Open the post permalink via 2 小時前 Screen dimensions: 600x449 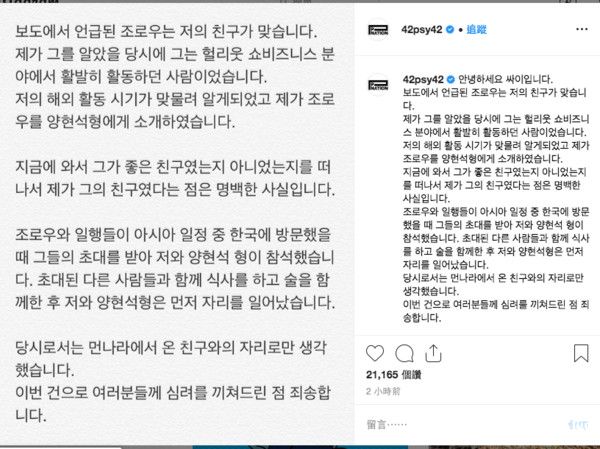coord(383,391)
